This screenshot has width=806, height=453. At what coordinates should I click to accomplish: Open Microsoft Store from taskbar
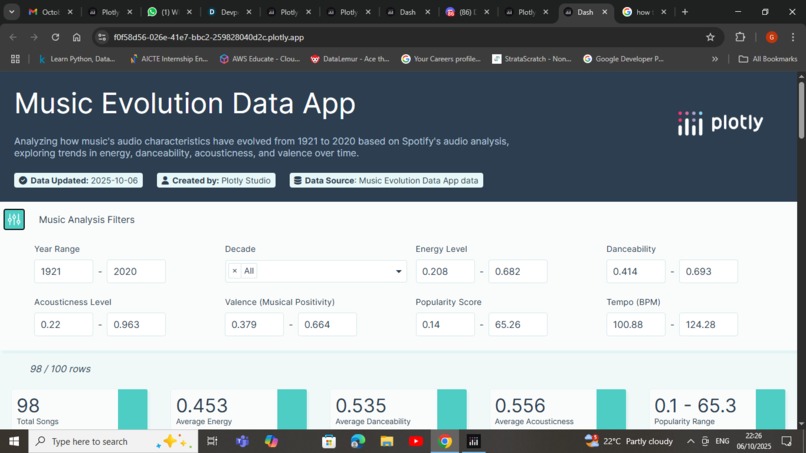coord(329,441)
